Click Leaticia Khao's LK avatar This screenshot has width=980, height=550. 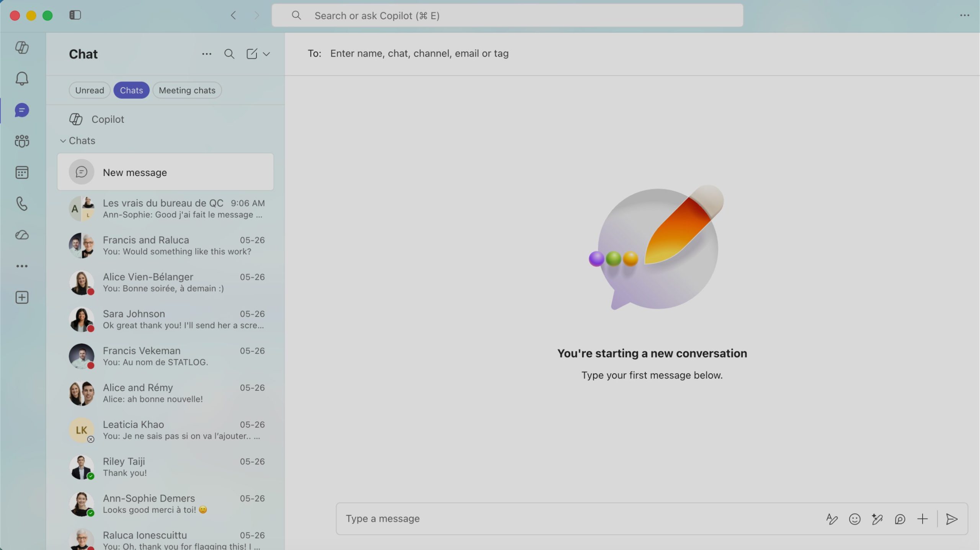click(x=82, y=430)
